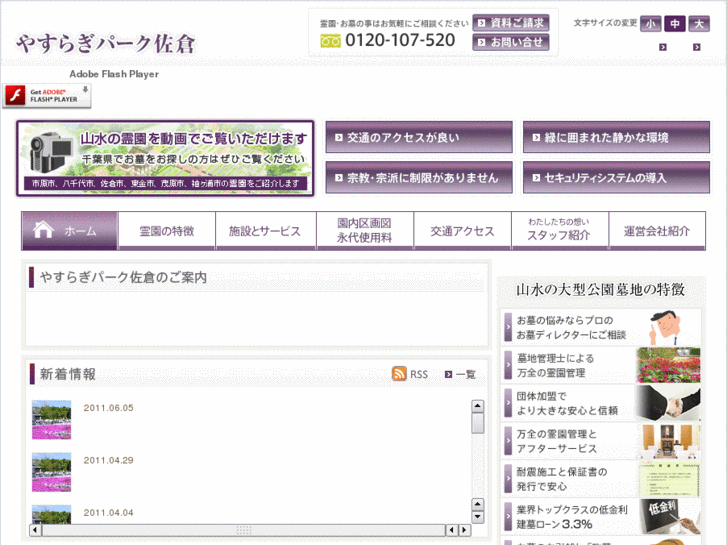The image size is (727, 545).
Task: Select the 運営会社紹介 navigation tab
Action: (x=657, y=231)
